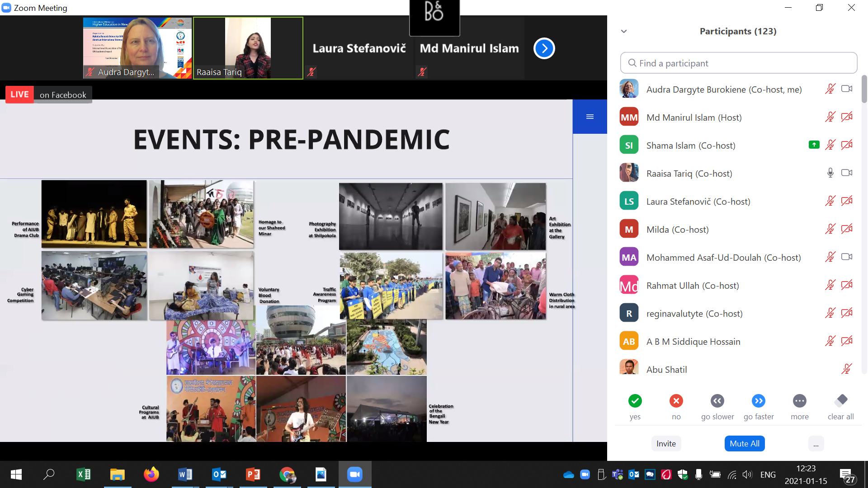Open the Windows Start menu

(x=16, y=474)
